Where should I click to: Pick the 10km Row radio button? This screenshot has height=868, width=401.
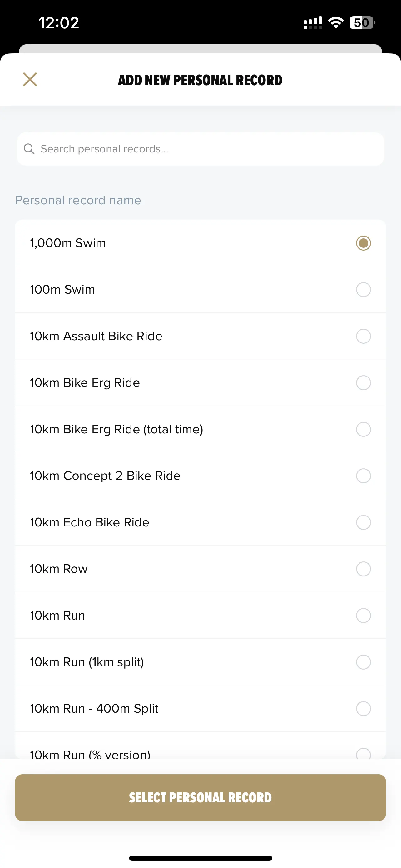pyautogui.click(x=363, y=569)
